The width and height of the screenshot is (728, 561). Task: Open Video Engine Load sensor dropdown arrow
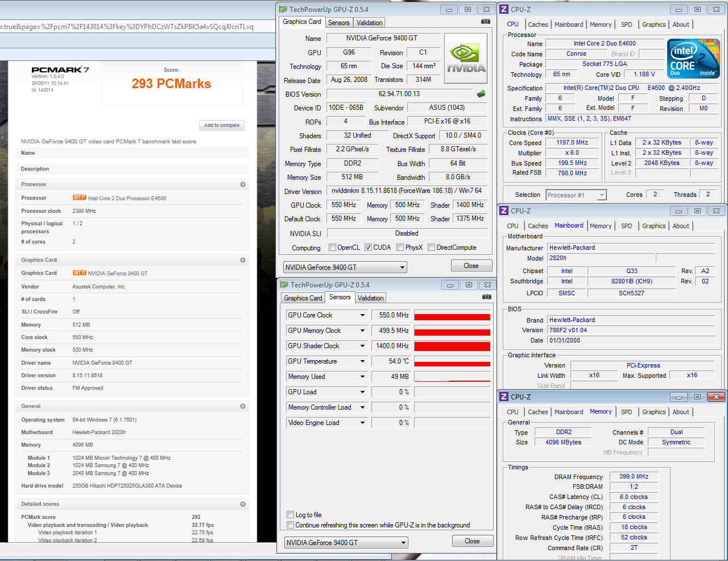point(362,423)
